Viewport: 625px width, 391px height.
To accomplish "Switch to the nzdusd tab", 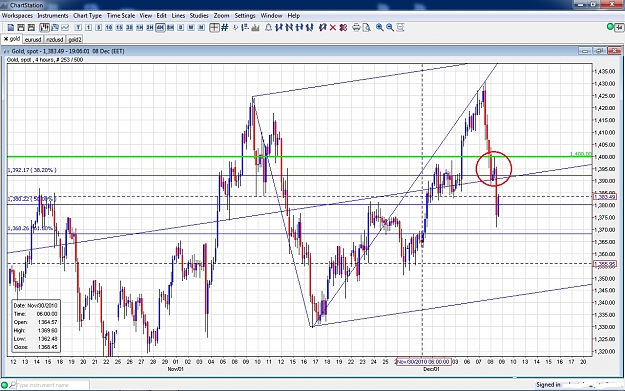I will pos(54,39).
